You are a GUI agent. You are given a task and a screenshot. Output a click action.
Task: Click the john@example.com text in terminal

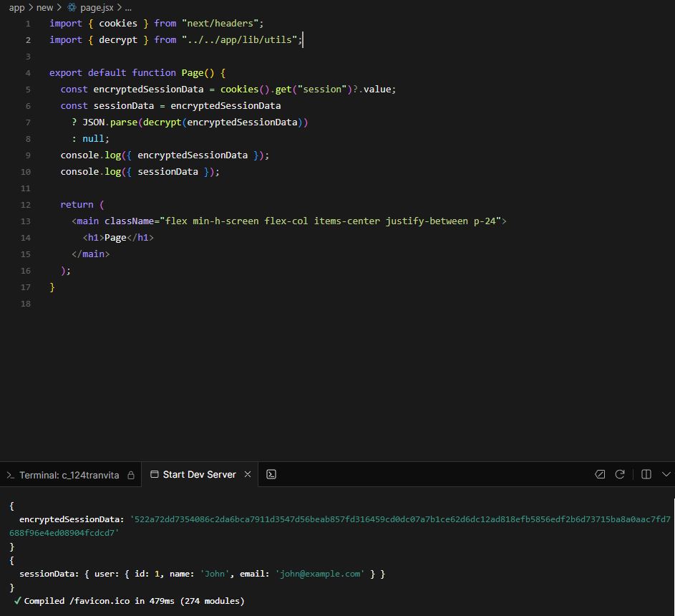pyautogui.click(x=320, y=574)
